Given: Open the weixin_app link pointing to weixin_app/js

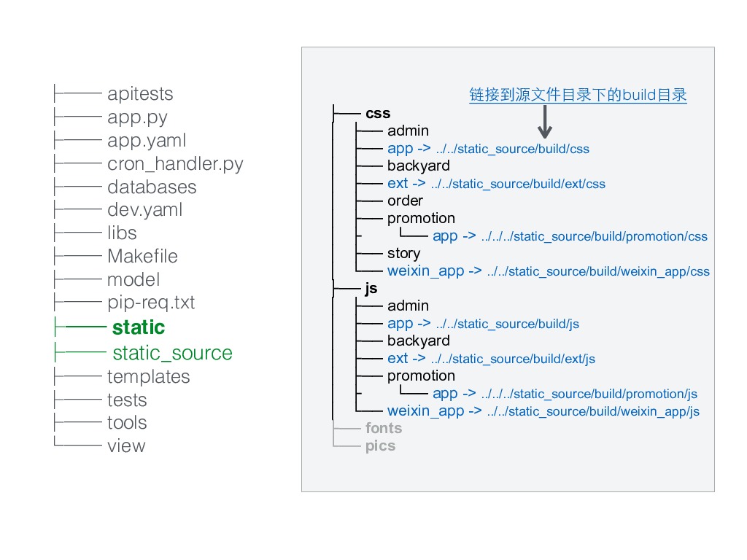Looking at the screenshot, I should 543,411.
